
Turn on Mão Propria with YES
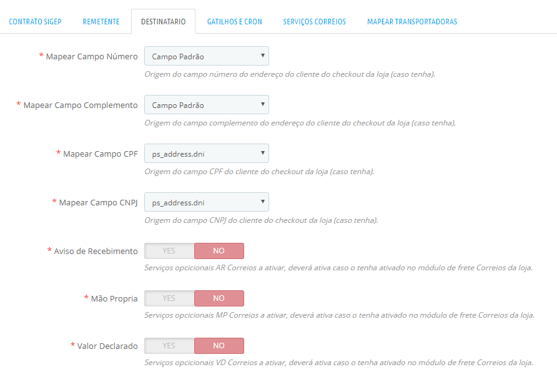click(x=169, y=298)
